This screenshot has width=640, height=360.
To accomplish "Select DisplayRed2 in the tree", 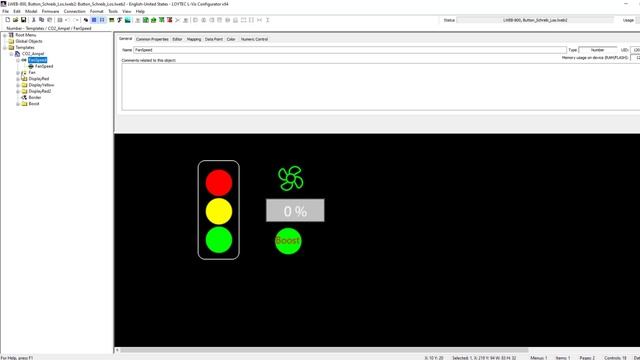I will click(40, 91).
